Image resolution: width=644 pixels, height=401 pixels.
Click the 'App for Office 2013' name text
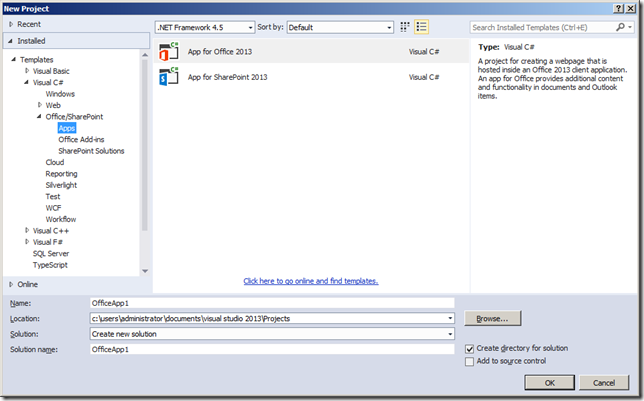pyautogui.click(x=220, y=51)
